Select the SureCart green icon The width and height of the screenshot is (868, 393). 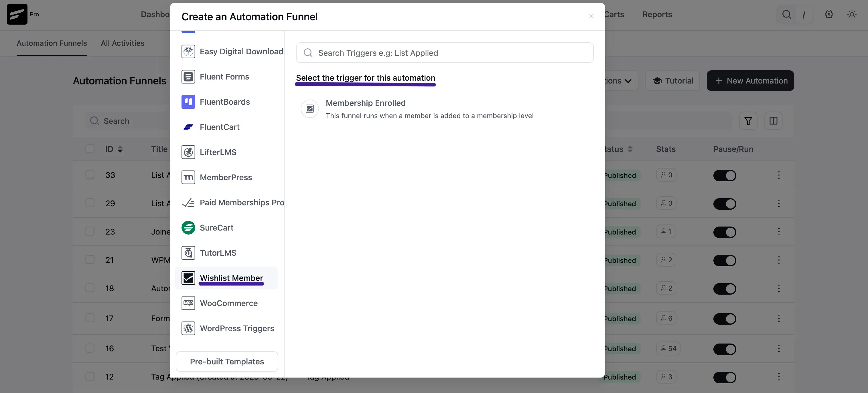(x=188, y=228)
